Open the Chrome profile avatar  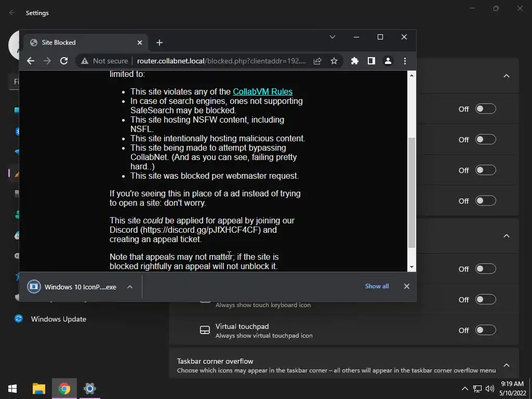click(388, 61)
